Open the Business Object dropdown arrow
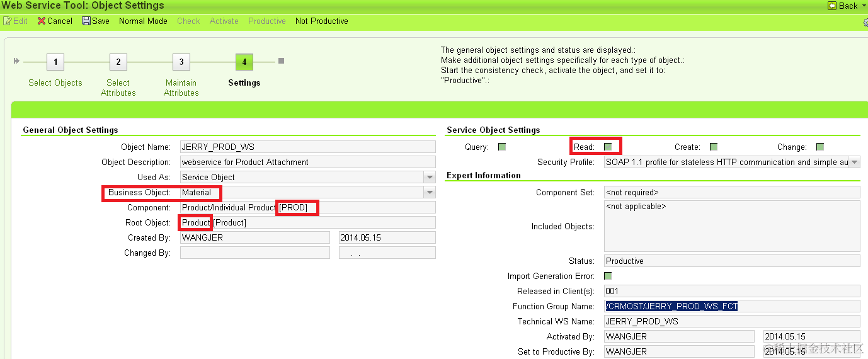The image size is (868, 359). click(430, 192)
